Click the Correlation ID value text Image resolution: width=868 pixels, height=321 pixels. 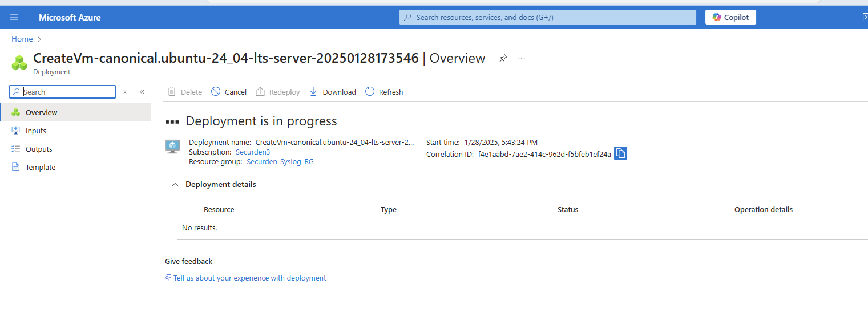pos(544,154)
